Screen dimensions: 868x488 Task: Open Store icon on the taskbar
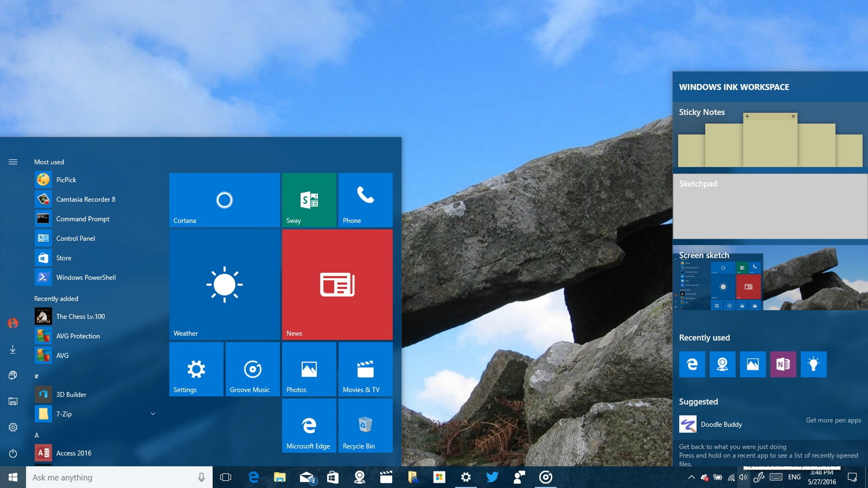tap(333, 477)
